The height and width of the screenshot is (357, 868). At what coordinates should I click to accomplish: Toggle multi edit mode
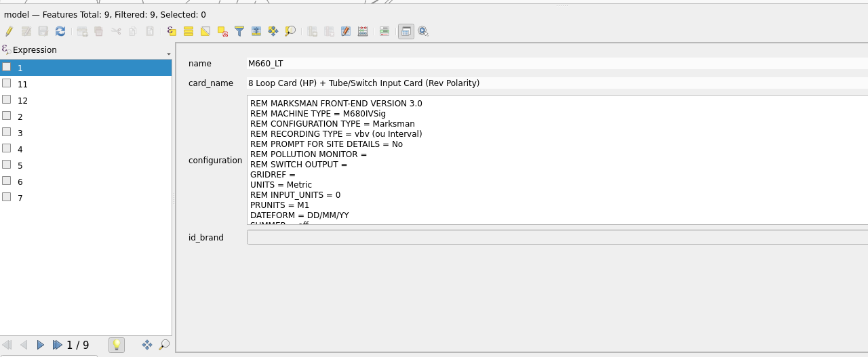click(26, 31)
